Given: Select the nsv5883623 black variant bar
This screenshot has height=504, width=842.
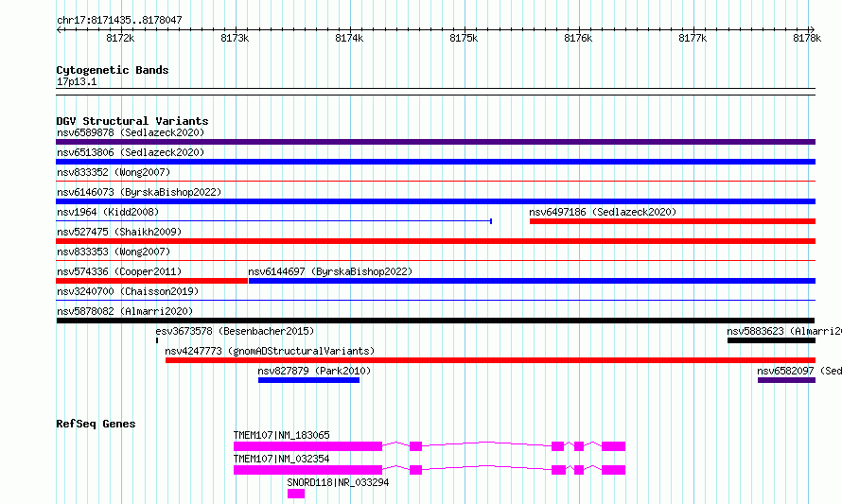Looking at the screenshot, I should pos(772,340).
